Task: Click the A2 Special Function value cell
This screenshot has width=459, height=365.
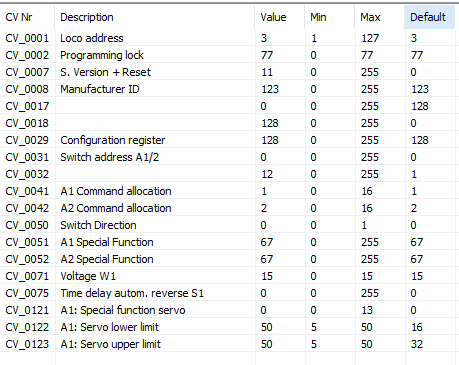Action: pyautogui.click(x=280, y=259)
